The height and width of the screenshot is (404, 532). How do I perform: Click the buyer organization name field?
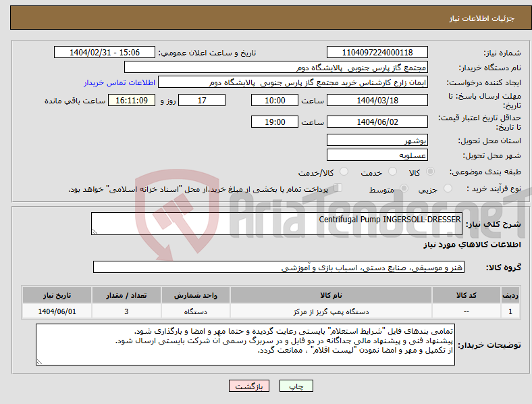point(276,68)
